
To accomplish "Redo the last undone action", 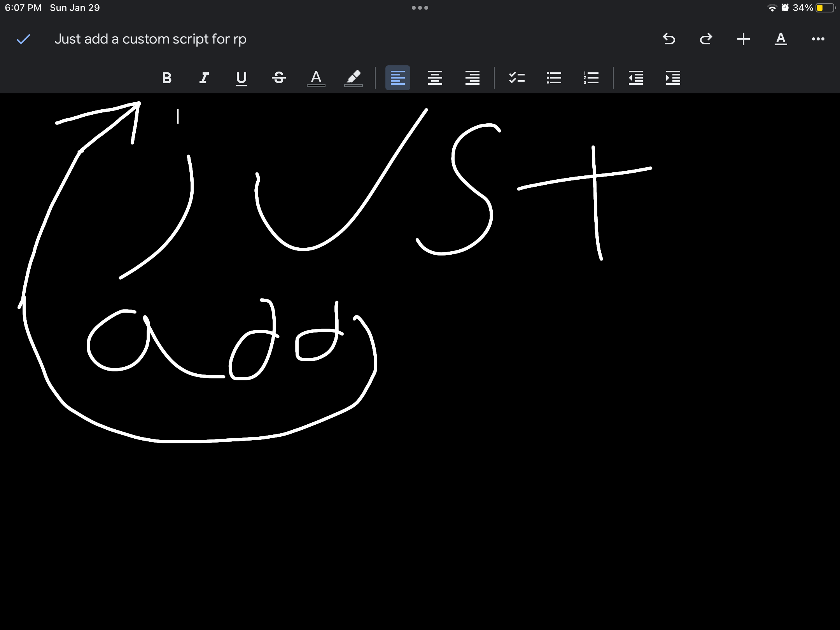I will (706, 39).
